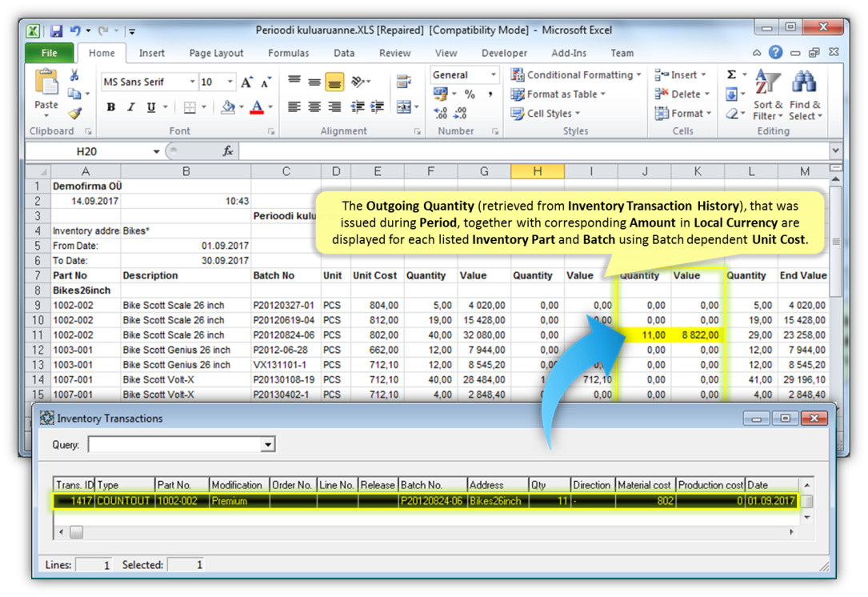The image size is (868, 597).
Task: Open the File tab
Action: point(50,53)
